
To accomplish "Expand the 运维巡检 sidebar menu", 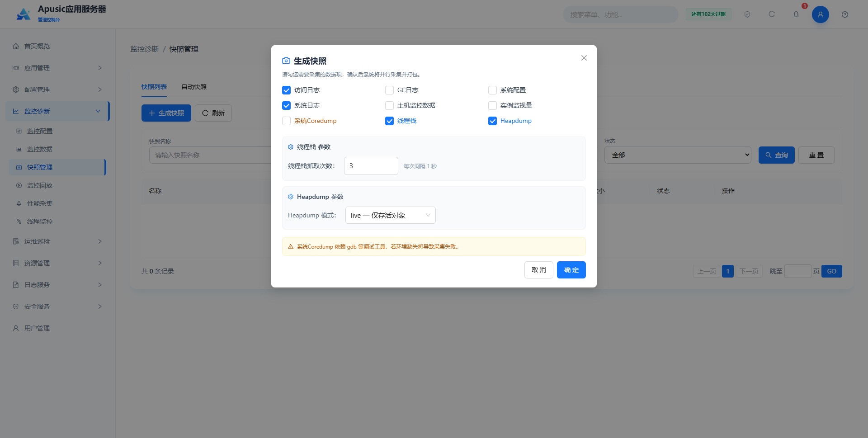I will pos(58,241).
